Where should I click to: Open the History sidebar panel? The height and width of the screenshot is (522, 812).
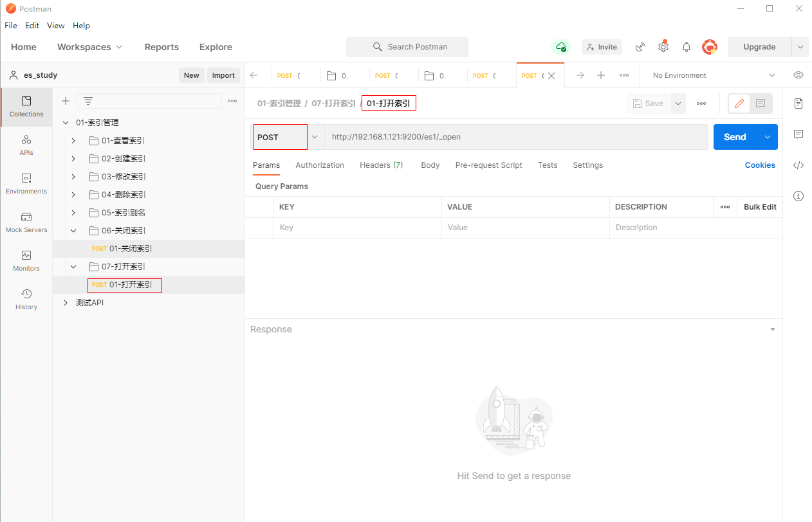(x=26, y=300)
